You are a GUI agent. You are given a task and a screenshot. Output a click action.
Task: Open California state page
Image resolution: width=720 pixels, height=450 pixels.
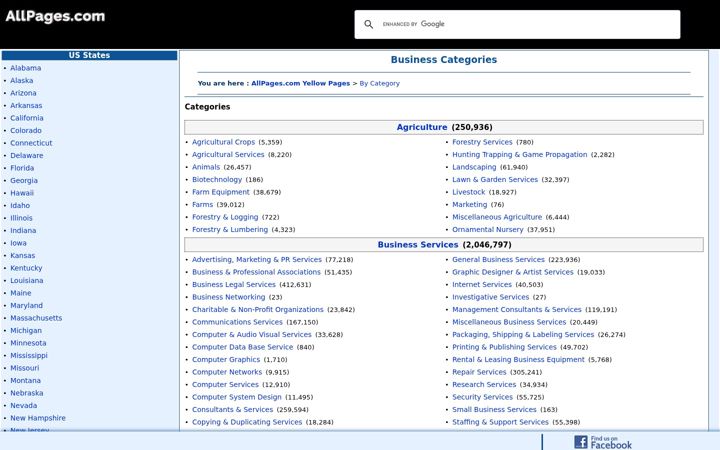(x=27, y=118)
